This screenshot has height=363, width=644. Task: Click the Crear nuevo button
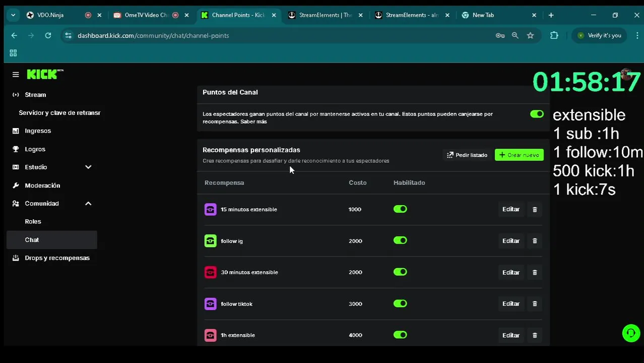point(519,155)
